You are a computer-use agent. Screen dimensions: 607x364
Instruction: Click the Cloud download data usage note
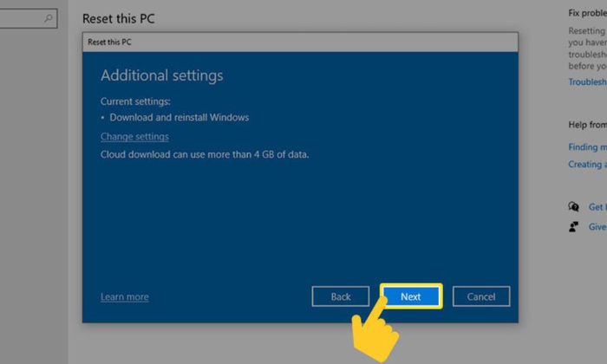[205, 155]
